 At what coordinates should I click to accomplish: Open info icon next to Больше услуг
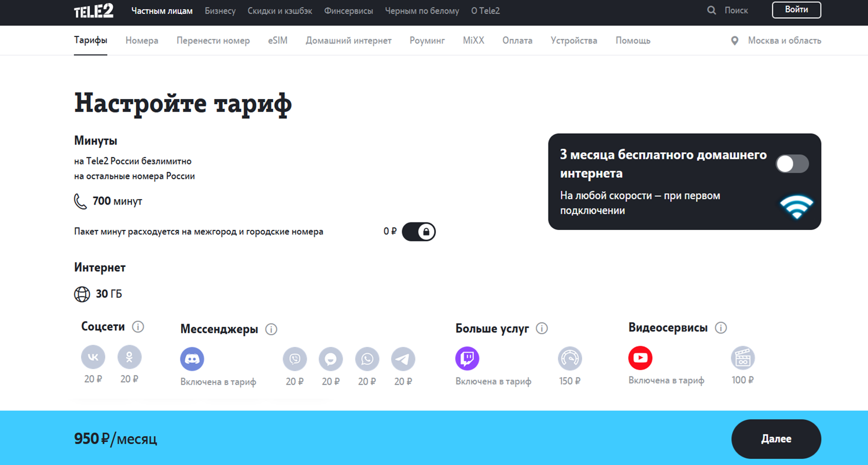coord(542,329)
